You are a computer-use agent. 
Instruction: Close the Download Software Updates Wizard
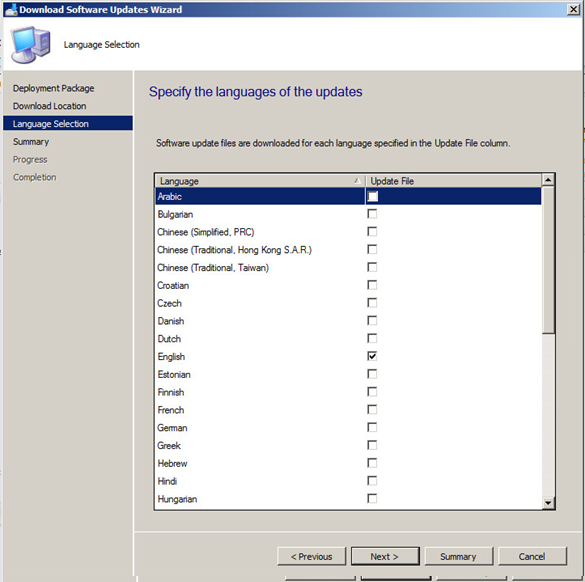tap(573, 9)
